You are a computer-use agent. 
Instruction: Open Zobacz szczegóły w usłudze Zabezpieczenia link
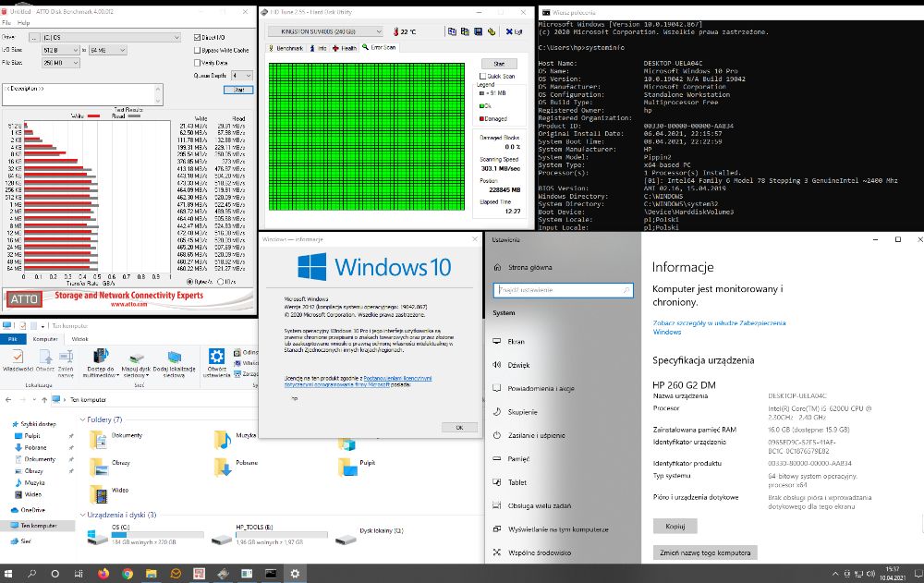click(719, 327)
